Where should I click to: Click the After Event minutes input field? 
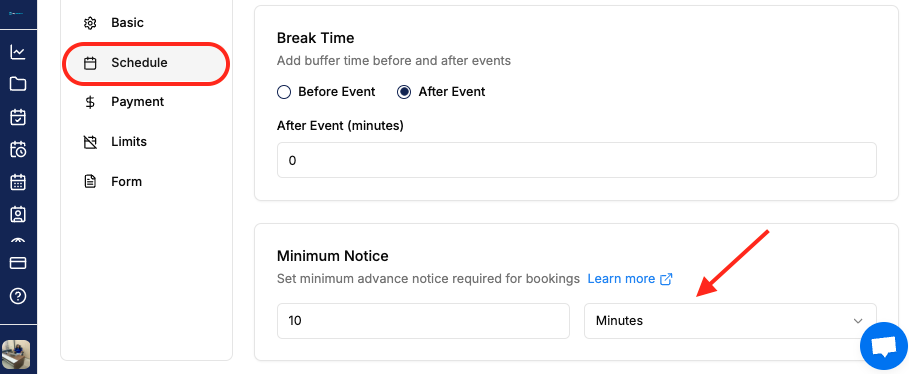click(577, 160)
